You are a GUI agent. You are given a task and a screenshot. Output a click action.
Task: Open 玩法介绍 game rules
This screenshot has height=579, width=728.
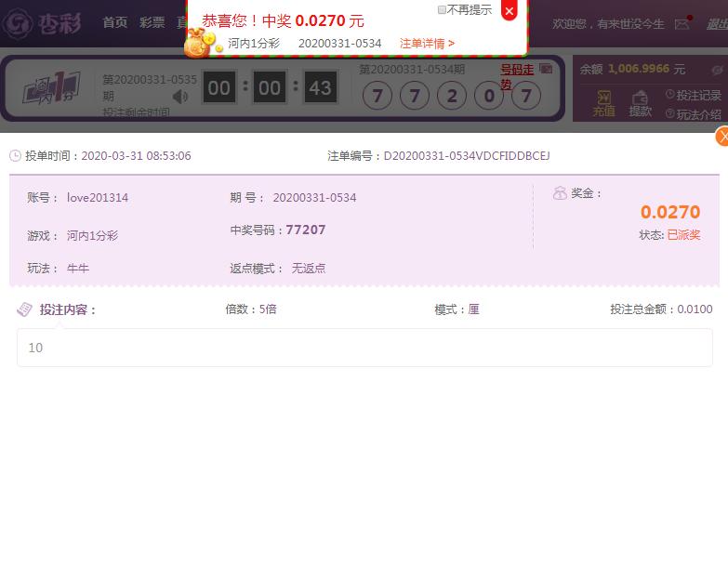(694, 114)
